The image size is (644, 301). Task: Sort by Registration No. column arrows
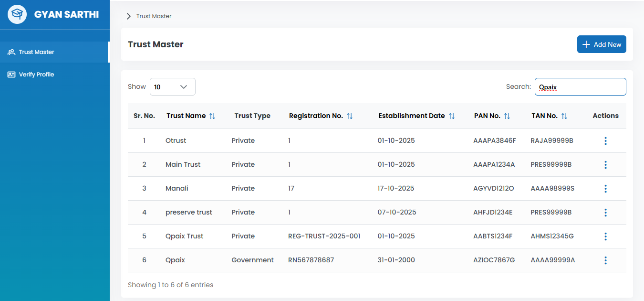coord(349,116)
